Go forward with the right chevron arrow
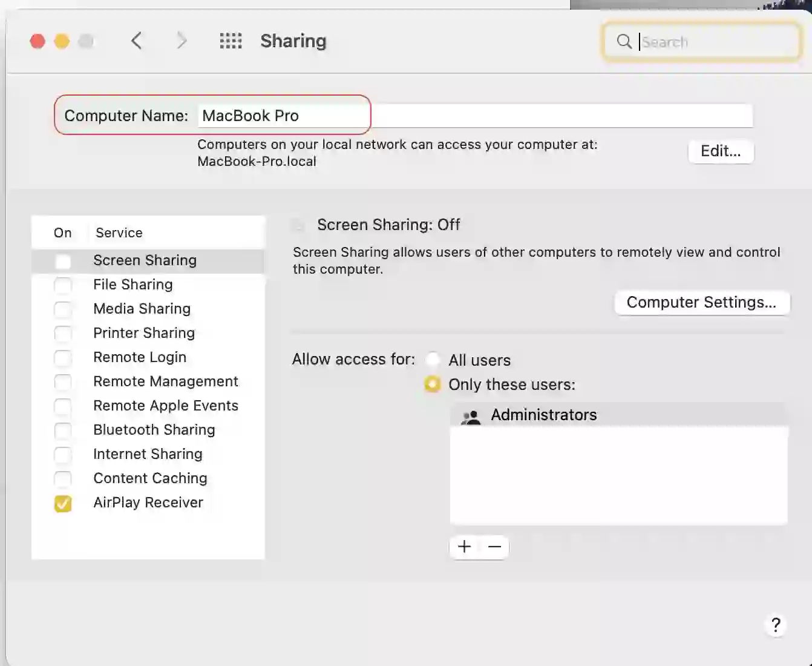 coord(181,41)
